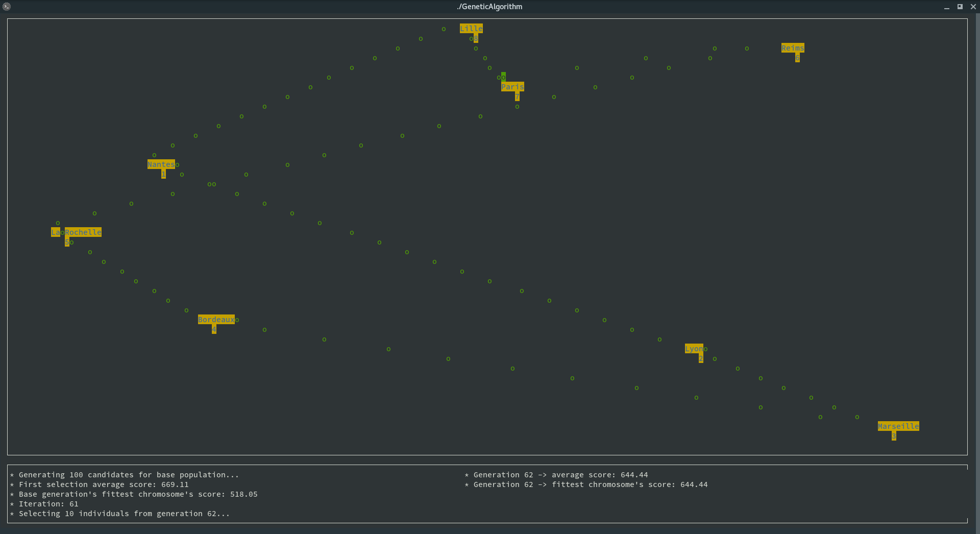The image size is (980, 534).
Task: Click the number 1 under Nantes
Action: 163,174
